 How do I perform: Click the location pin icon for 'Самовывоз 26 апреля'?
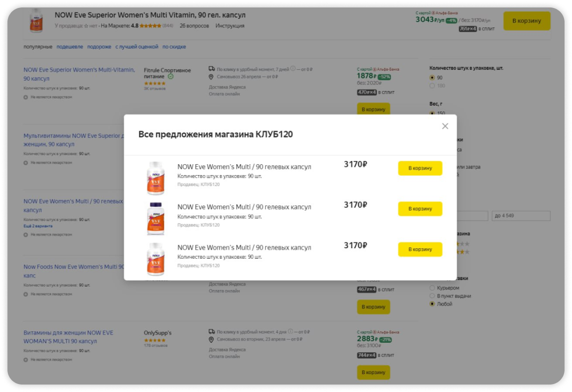[x=211, y=77]
